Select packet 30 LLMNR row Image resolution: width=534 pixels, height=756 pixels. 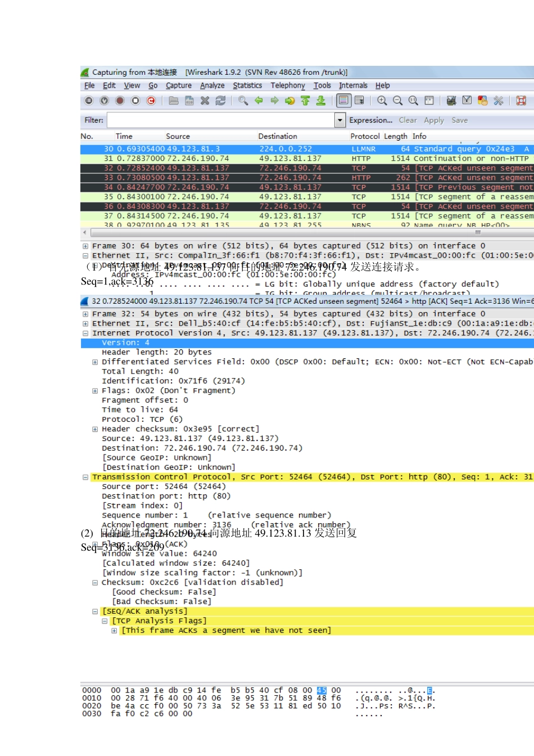click(x=307, y=149)
